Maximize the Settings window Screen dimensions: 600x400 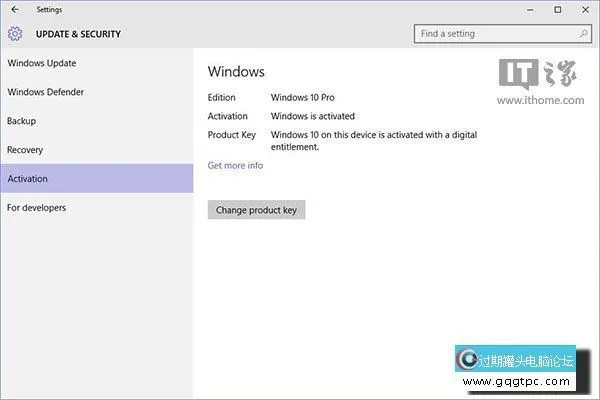tap(556, 10)
